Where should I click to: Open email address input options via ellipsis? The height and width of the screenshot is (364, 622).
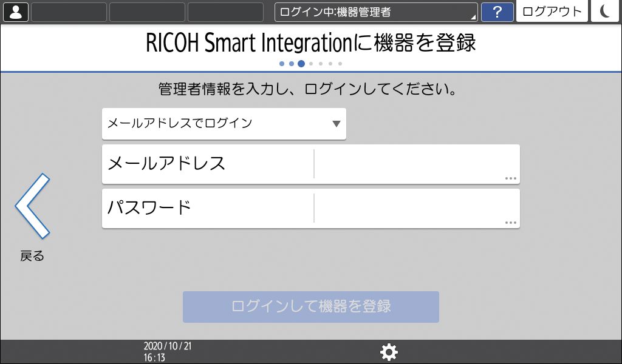(x=512, y=179)
